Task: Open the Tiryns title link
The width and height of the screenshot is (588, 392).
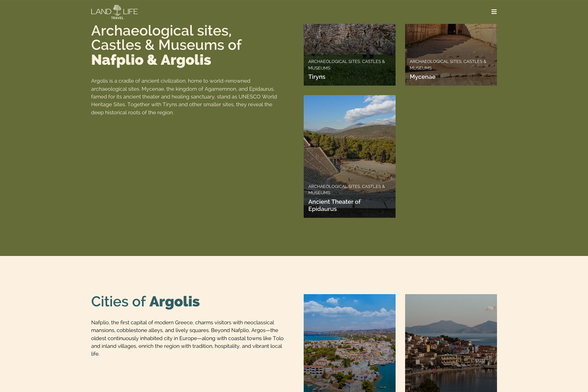Action: click(317, 77)
